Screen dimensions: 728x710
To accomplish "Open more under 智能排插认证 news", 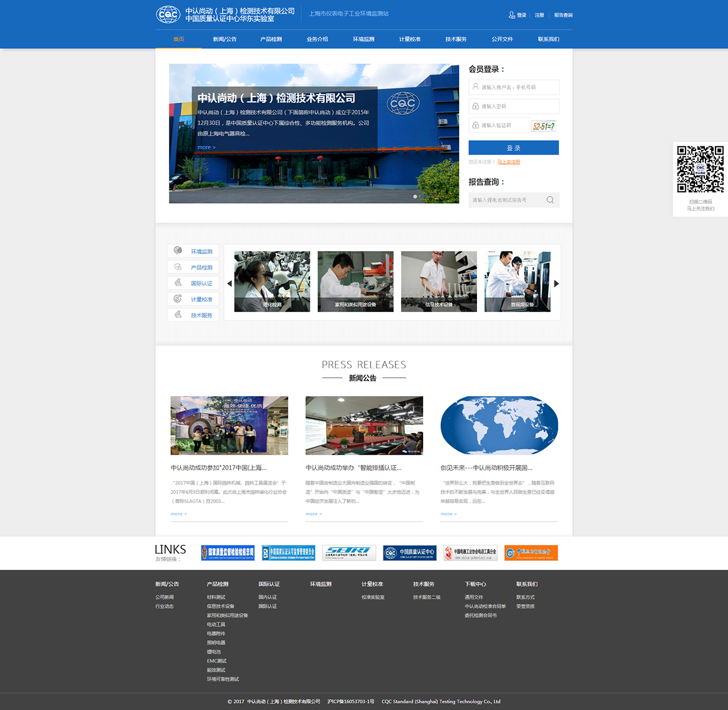I will (x=314, y=514).
